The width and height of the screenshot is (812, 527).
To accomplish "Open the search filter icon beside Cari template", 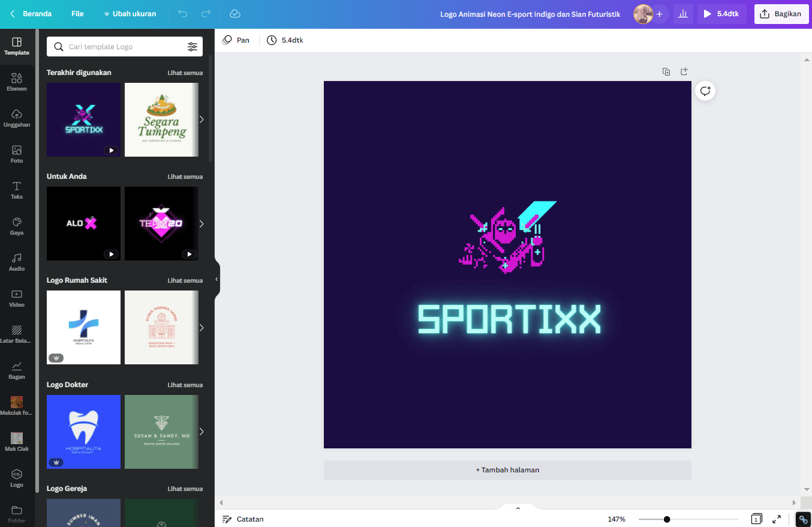I will tap(193, 46).
